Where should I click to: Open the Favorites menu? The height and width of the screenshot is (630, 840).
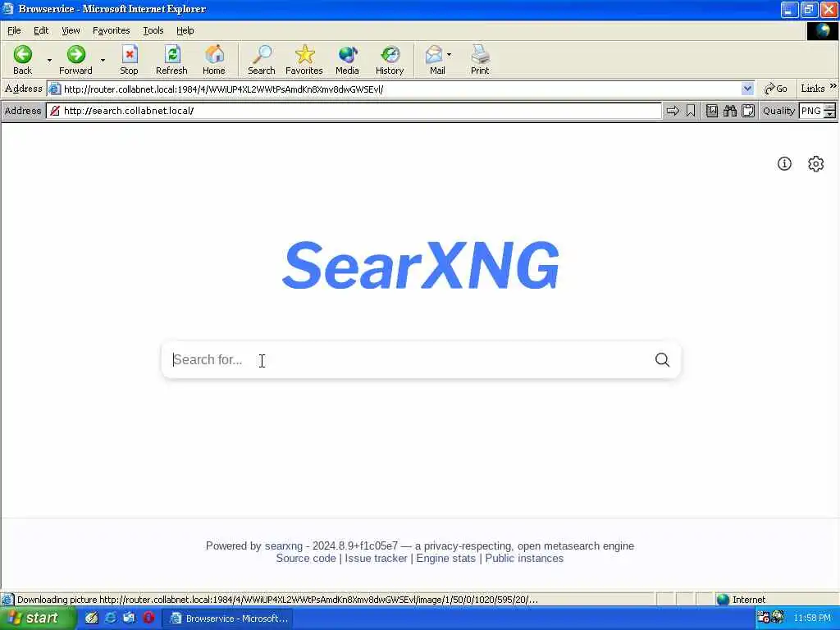111,30
